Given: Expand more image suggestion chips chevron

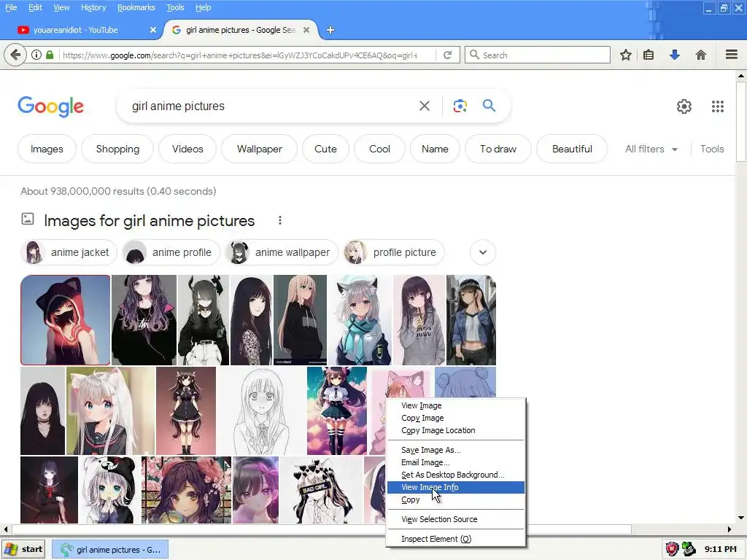Looking at the screenshot, I should tap(483, 252).
